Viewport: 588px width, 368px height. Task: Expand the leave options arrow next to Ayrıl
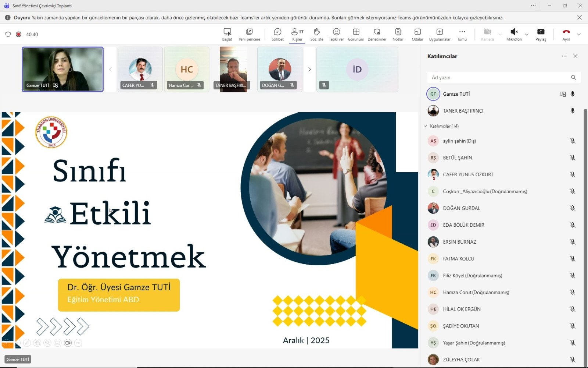pos(579,35)
